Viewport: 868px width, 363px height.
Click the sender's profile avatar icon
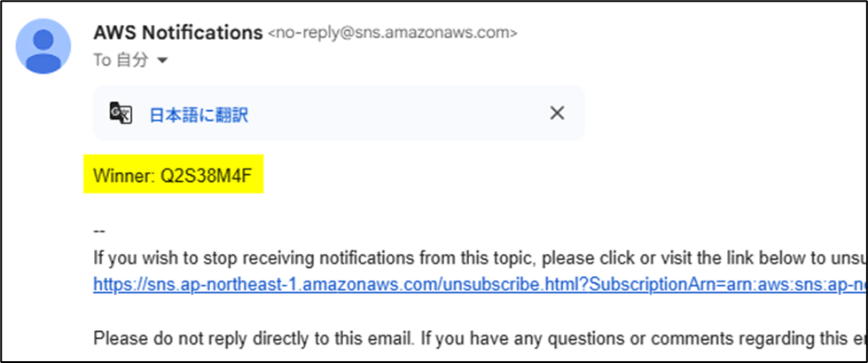[43, 45]
